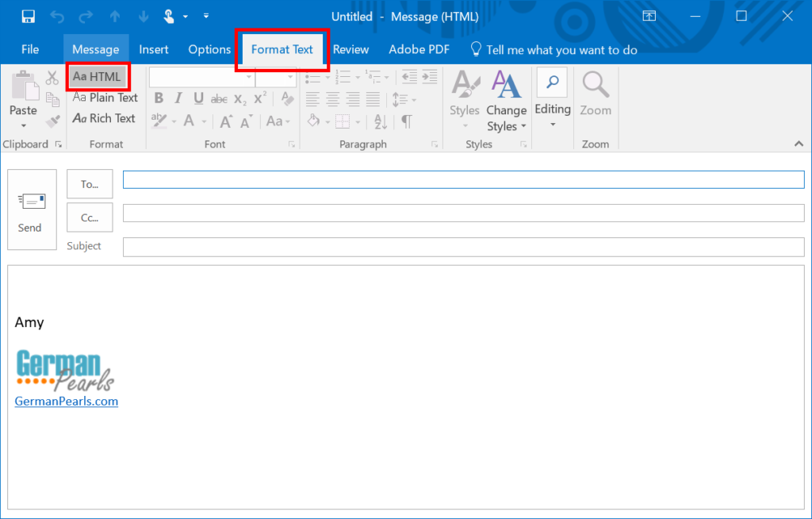Click Increase Indent icon
Image resolution: width=812 pixels, height=519 pixels.
[x=429, y=77]
